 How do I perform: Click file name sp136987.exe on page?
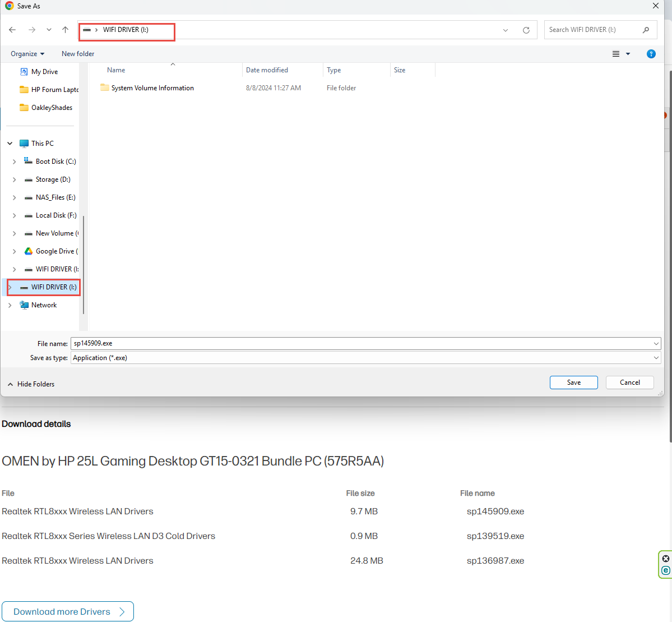[x=495, y=561]
